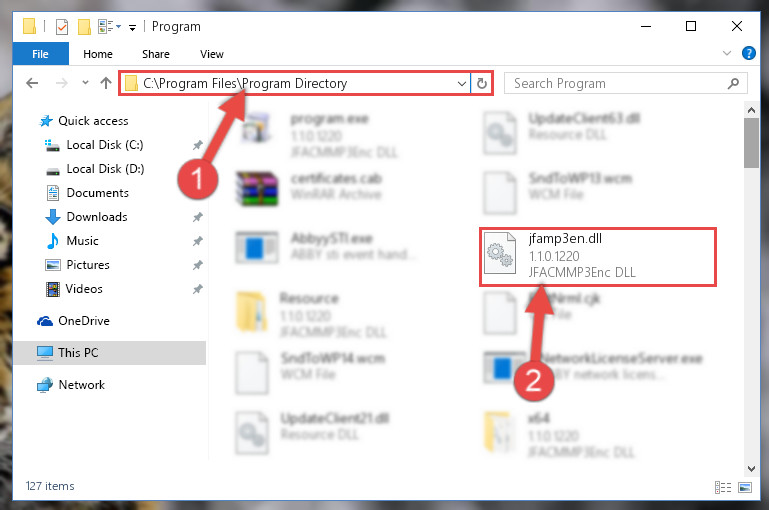Viewport: 769px width, 510px height.
Task: Unpin Downloads from Quick access
Action: (x=198, y=217)
